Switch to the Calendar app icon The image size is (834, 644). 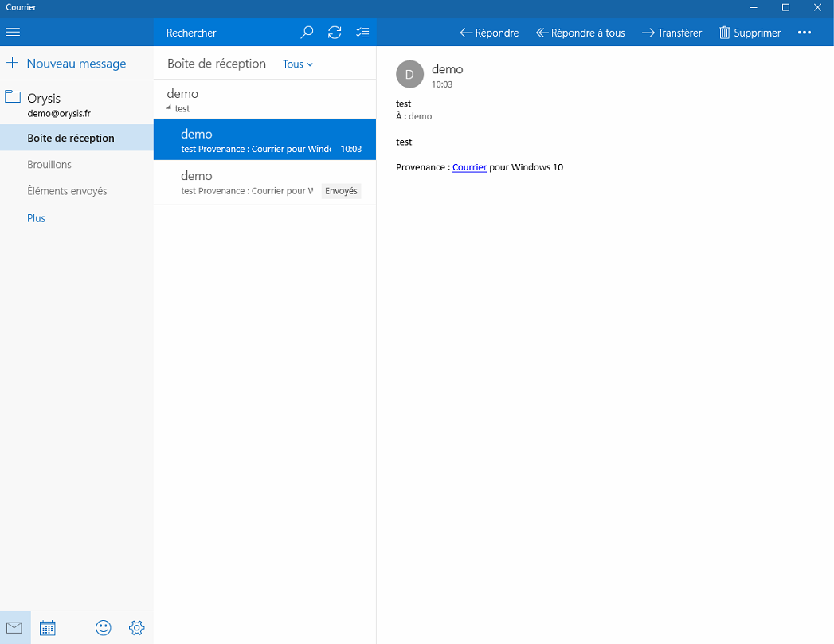pyautogui.click(x=47, y=628)
